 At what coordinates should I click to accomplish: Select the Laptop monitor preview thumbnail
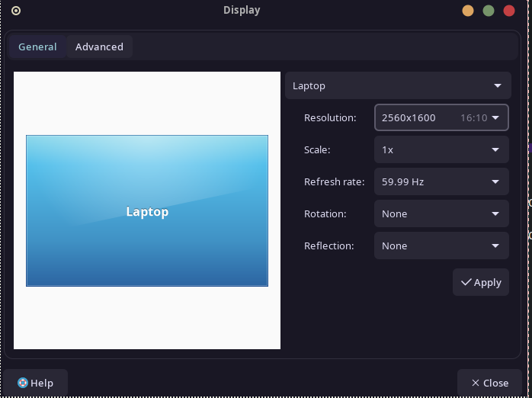[147, 210]
